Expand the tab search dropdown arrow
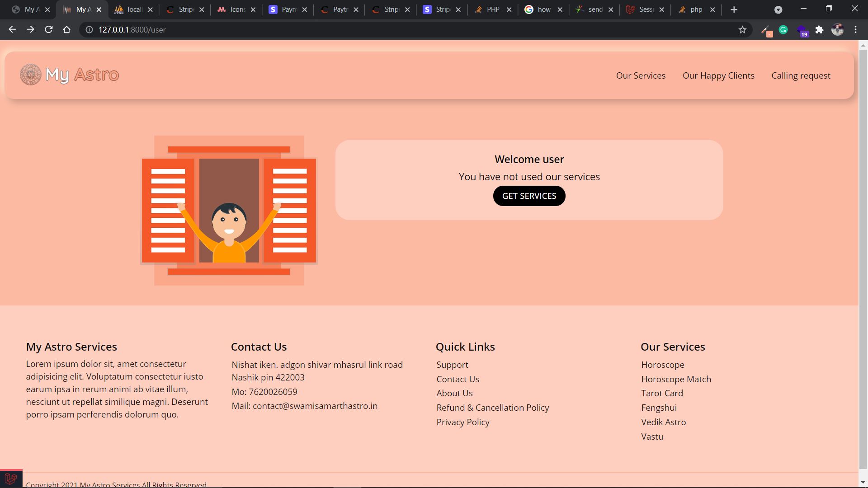868x488 pixels. 778,10
